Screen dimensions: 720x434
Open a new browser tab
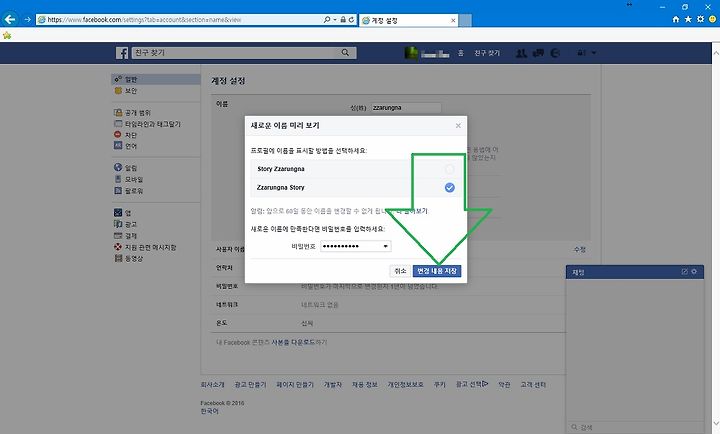[x=465, y=20]
